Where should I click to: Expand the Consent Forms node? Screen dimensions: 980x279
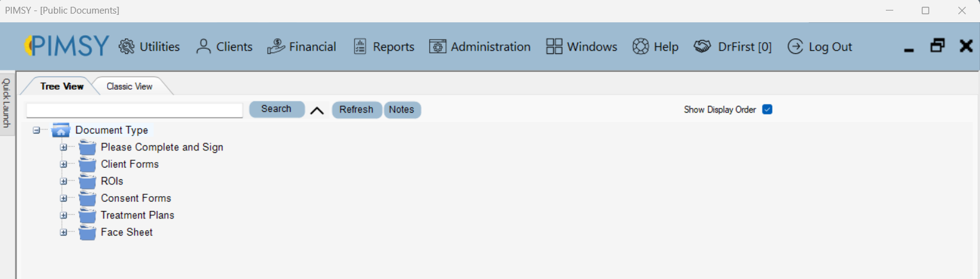[x=63, y=199]
